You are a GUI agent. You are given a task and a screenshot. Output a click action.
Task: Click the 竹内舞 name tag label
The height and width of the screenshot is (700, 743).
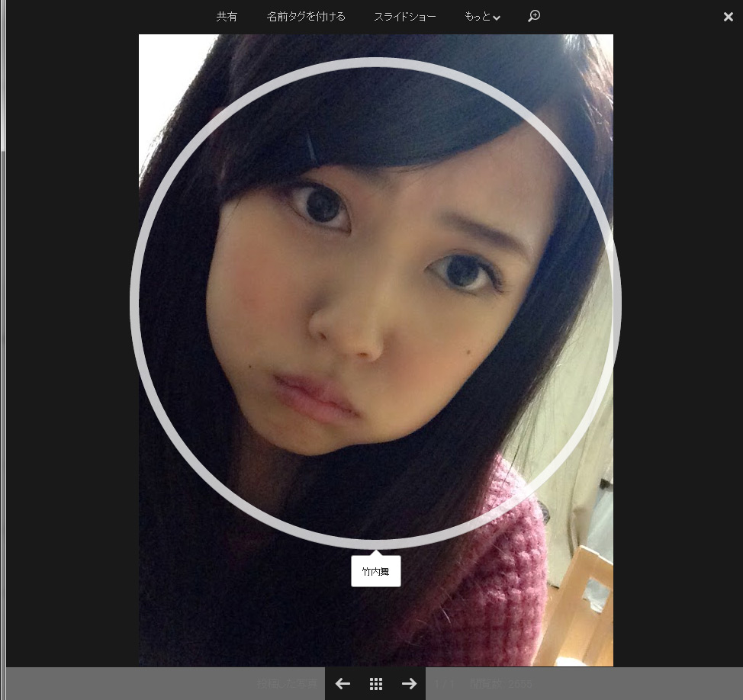[376, 571]
